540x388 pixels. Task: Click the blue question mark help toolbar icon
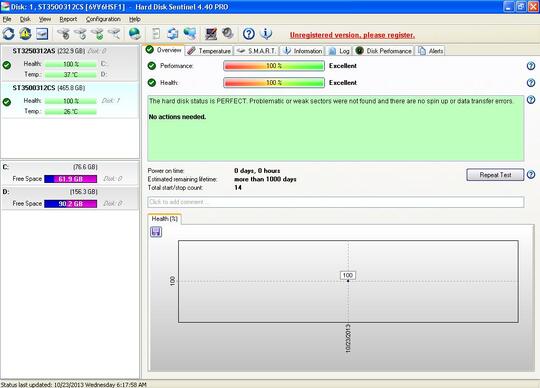pos(249,34)
